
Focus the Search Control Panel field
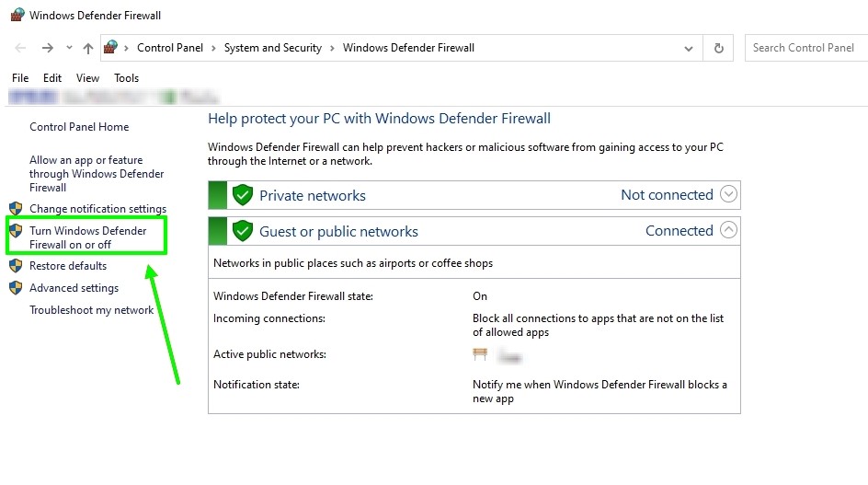(806, 48)
